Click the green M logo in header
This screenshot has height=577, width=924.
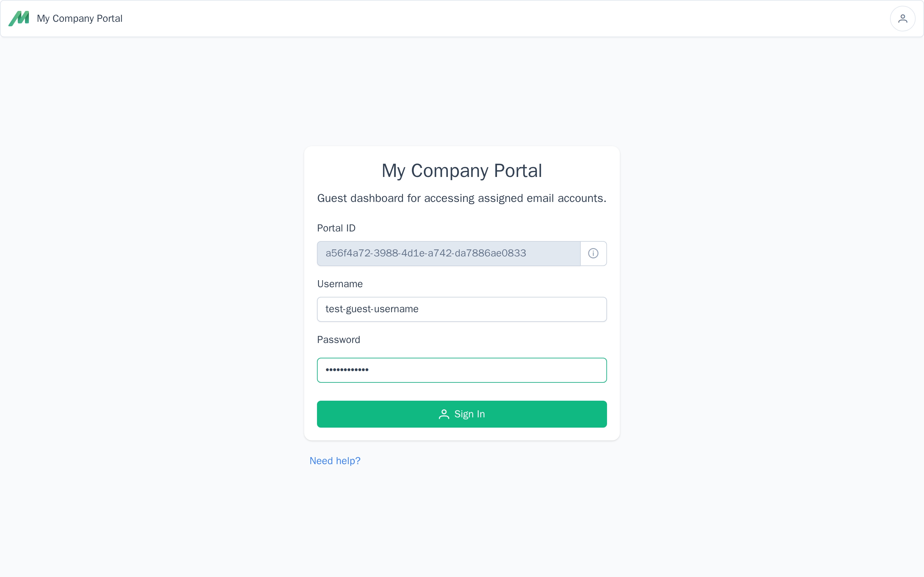19,18
